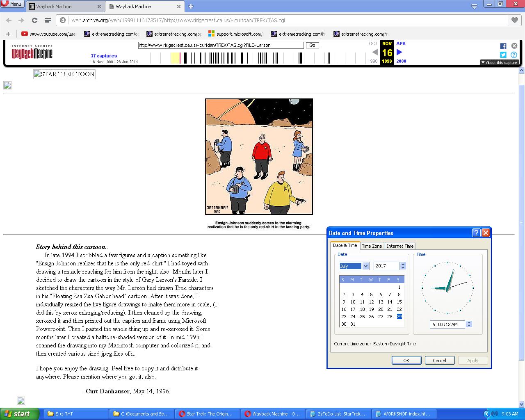Add a bookmark with the bookmarks bar plus
Viewport: 525px width, 420px height.
click(x=8, y=34)
